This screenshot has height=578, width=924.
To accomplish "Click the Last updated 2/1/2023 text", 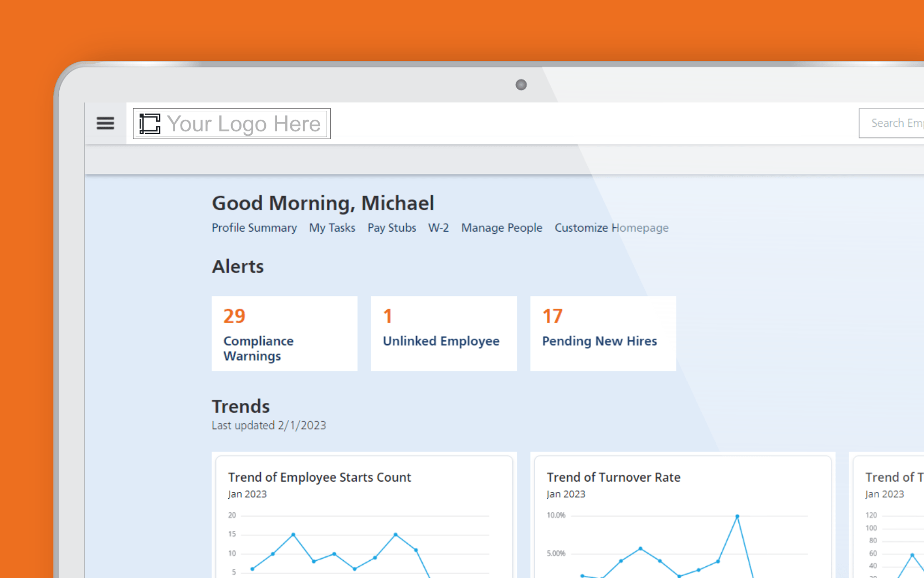I will 269,426.
